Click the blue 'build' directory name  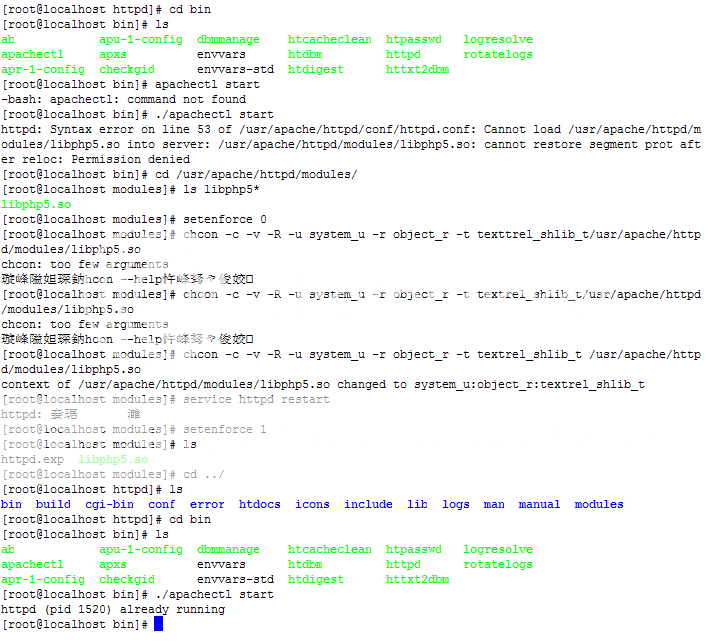pos(53,504)
